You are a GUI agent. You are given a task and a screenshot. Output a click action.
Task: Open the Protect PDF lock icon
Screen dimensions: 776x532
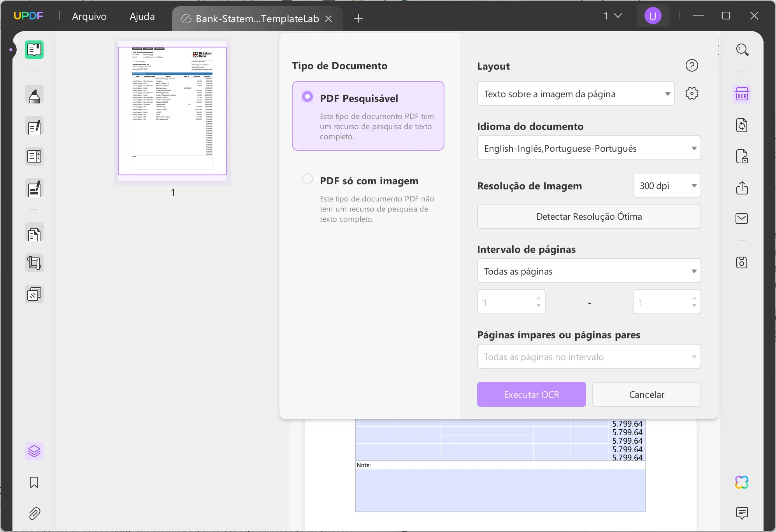[742, 157]
